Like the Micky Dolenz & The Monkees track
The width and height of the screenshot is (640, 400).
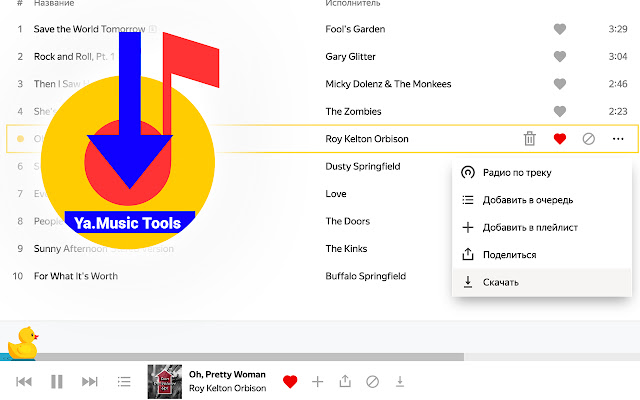click(560, 84)
